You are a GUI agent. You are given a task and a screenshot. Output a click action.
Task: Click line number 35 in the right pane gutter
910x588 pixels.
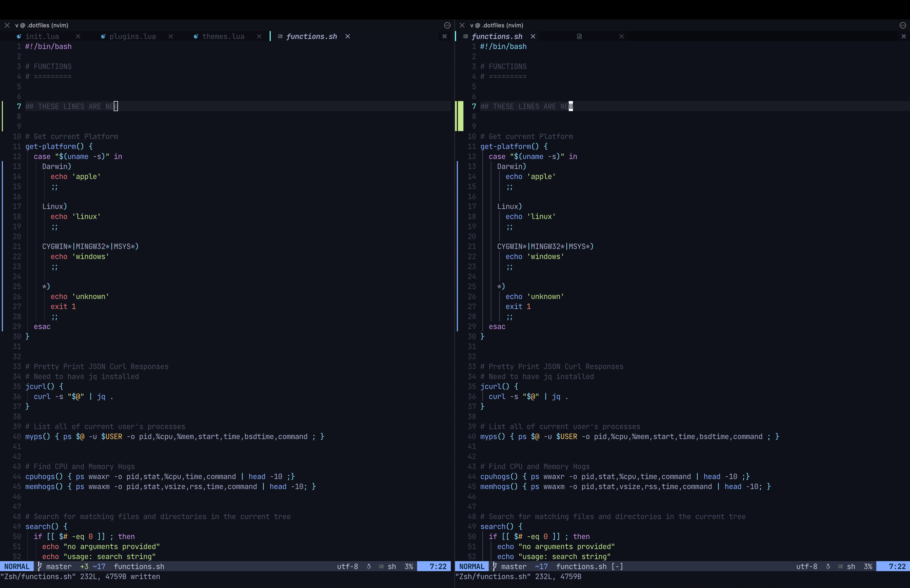(x=472, y=386)
